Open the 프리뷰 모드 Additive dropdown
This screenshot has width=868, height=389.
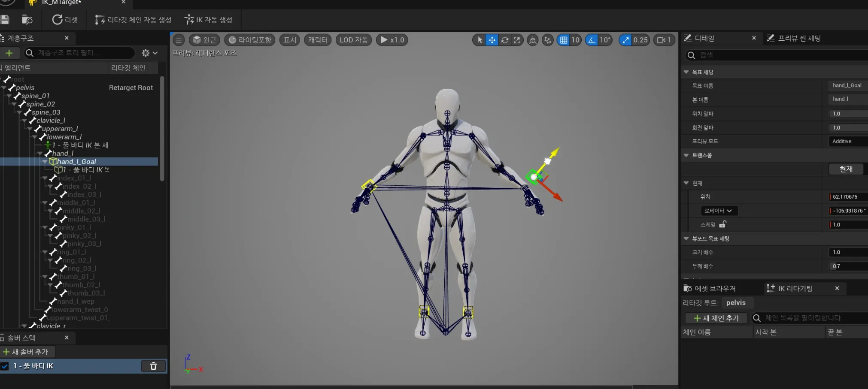click(848, 141)
